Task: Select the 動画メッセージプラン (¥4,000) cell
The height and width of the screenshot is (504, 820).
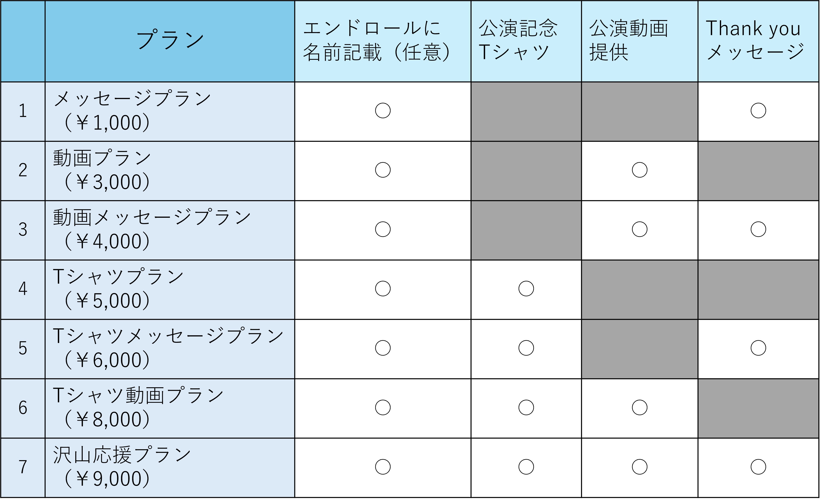Action: click(170, 230)
